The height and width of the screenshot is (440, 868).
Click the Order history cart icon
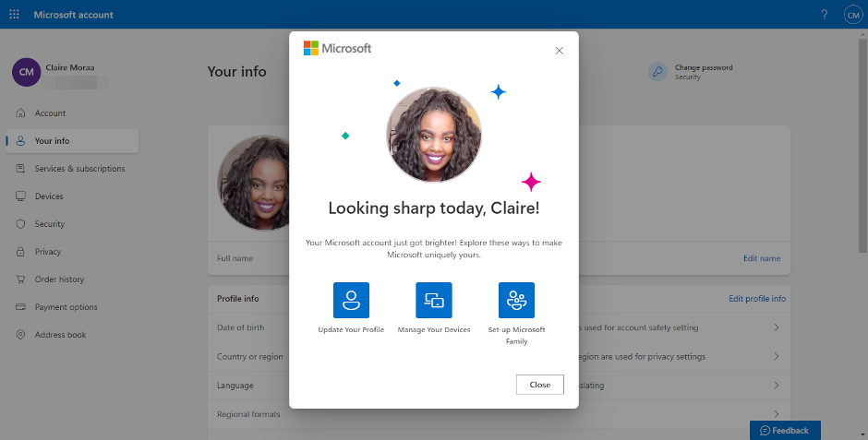point(20,279)
